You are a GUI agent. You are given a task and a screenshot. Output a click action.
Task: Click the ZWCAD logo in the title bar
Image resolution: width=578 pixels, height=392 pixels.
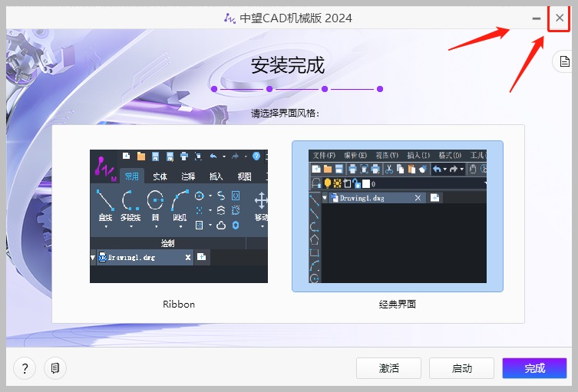230,18
